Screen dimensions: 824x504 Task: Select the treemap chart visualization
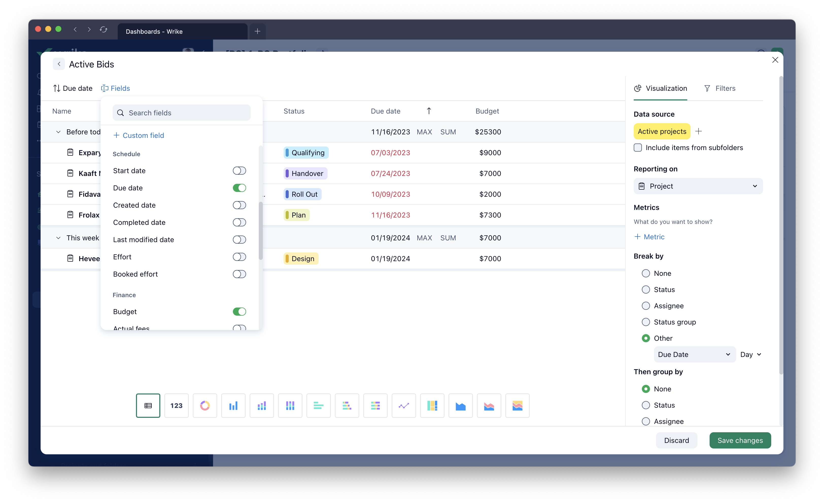(x=432, y=405)
